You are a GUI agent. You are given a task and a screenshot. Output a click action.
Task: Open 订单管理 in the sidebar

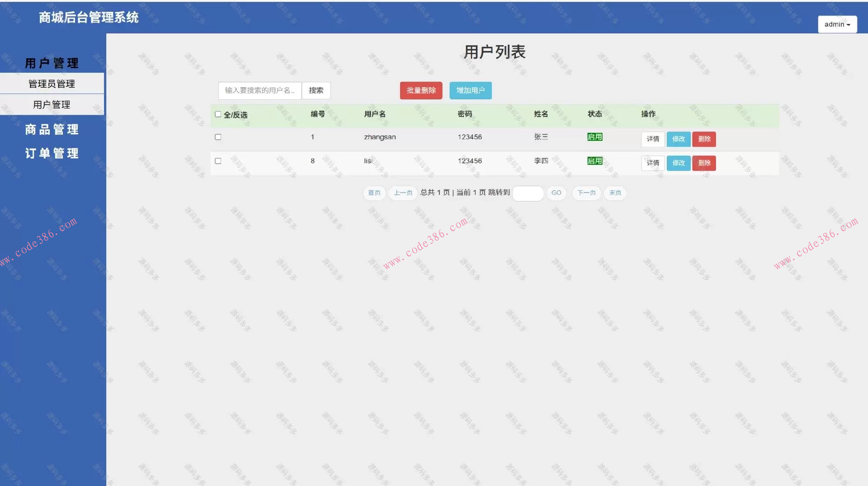[x=52, y=153]
